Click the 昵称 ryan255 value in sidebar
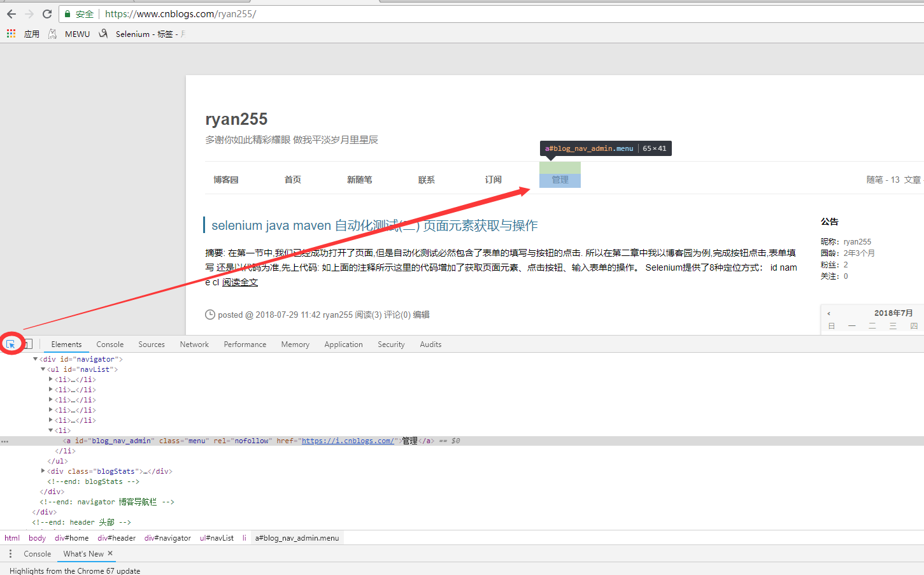 click(x=857, y=242)
